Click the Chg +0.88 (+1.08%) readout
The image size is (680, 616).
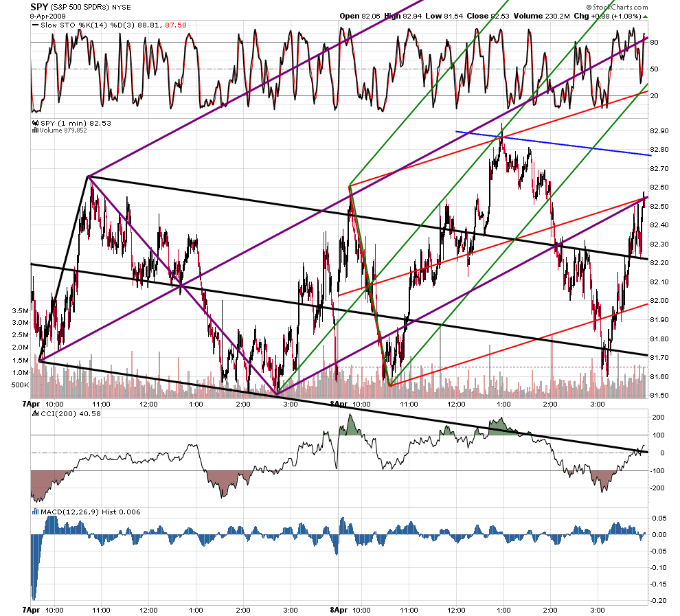[607, 16]
